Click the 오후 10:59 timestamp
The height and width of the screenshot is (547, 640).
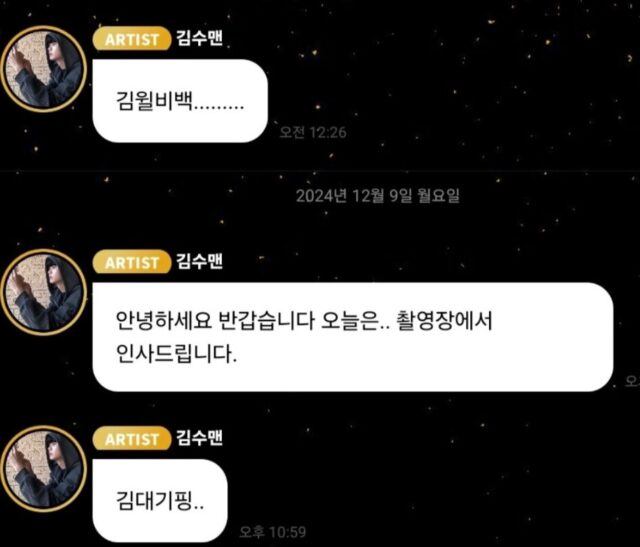272,531
